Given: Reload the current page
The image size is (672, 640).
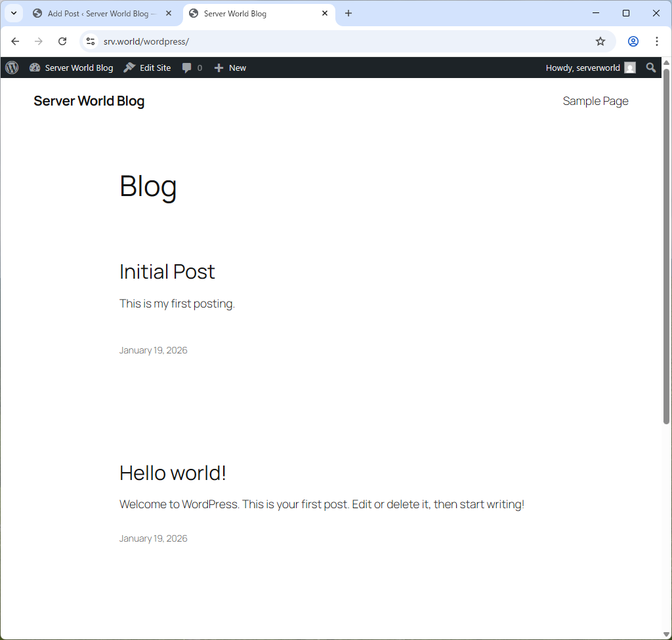Looking at the screenshot, I should [62, 41].
